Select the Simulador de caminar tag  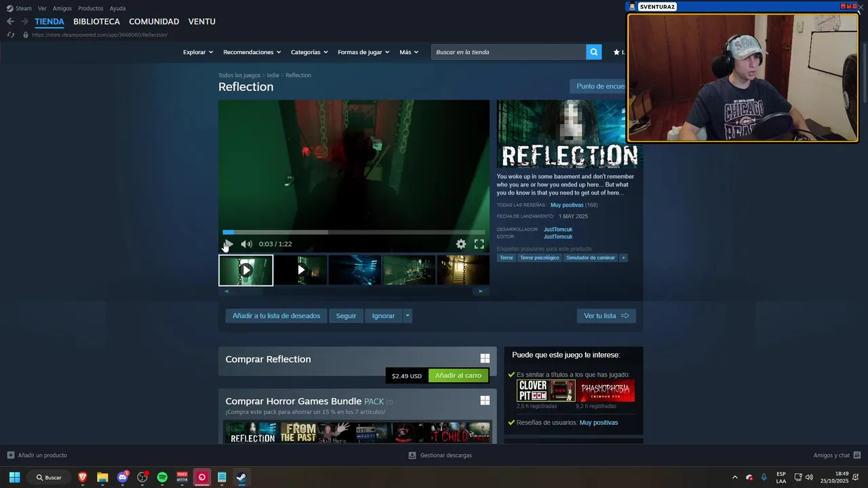pyautogui.click(x=591, y=258)
